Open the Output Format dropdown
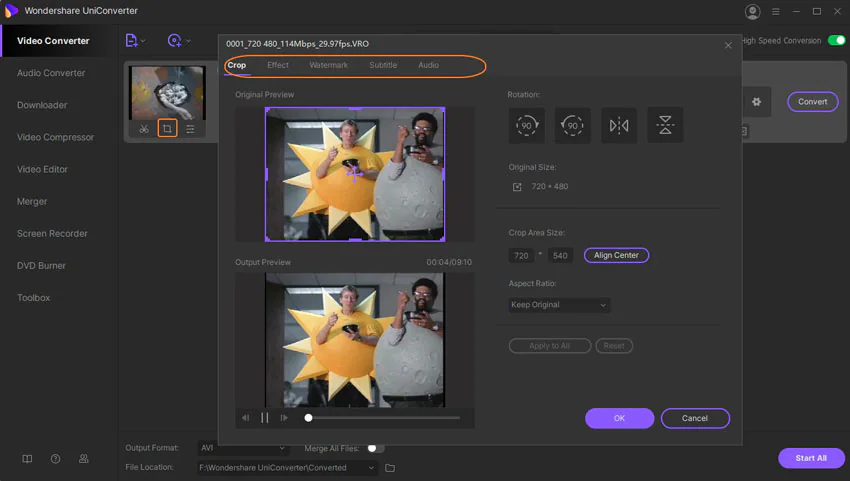 (242, 449)
